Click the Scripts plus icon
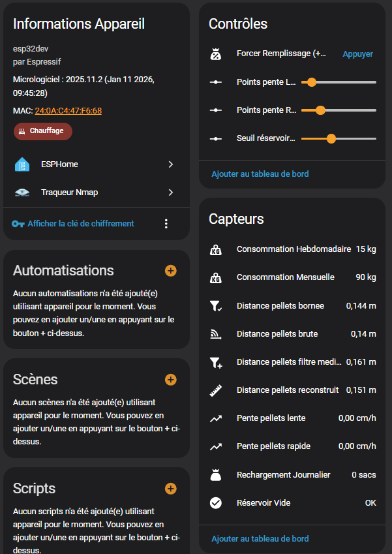Viewport: 392px width, 554px height. coord(171,488)
